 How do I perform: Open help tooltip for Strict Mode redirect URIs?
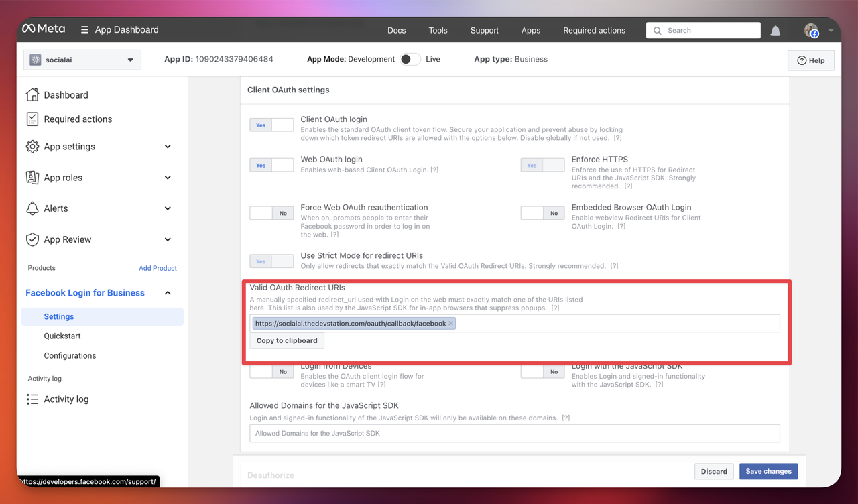[x=614, y=266]
